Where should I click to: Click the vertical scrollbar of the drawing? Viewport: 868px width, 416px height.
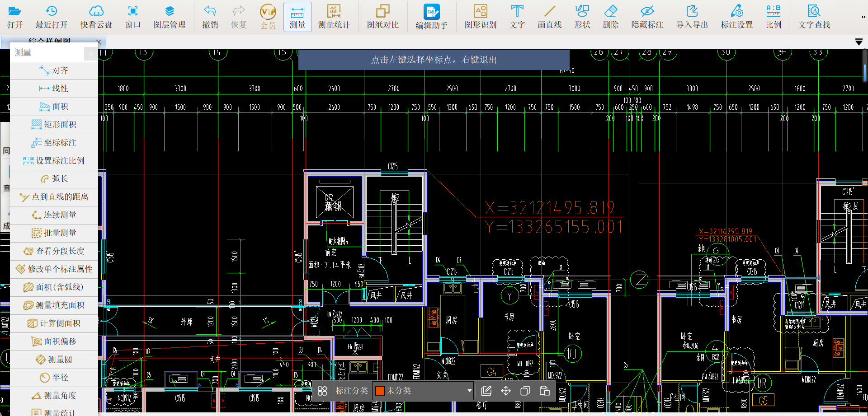(865, 72)
